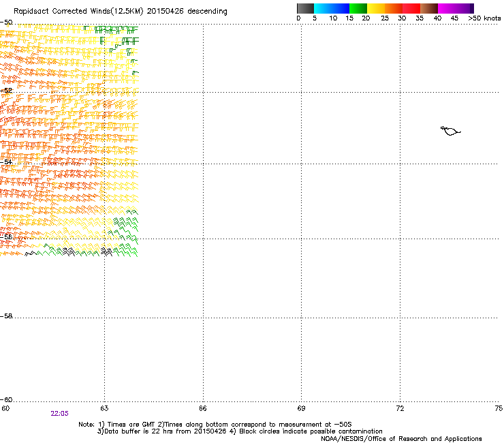The height and width of the screenshot is (443, 504).
Task: Click the legend value '25'
Action: coord(385,18)
